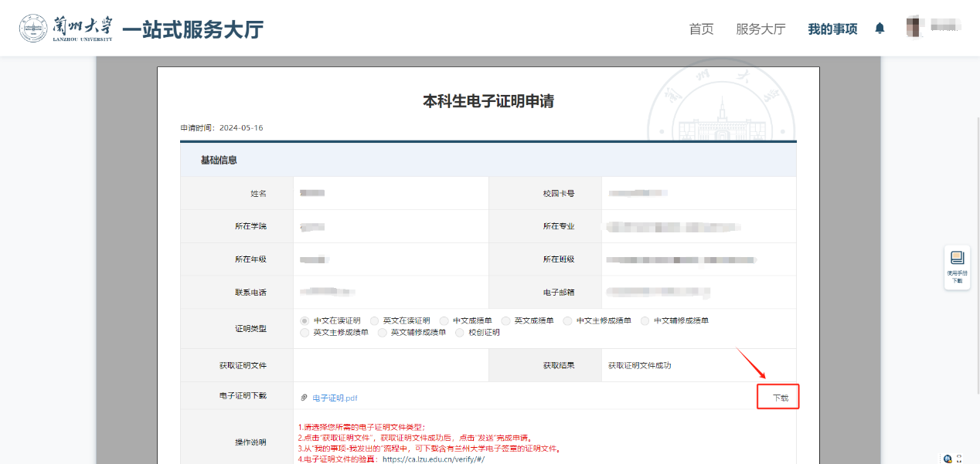Click the user avatar in the header
The image size is (980, 464).
coord(914,26)
